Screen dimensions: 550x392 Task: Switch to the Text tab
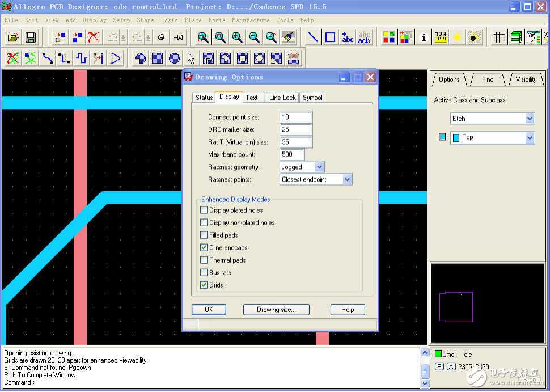[x=252, y=98]
